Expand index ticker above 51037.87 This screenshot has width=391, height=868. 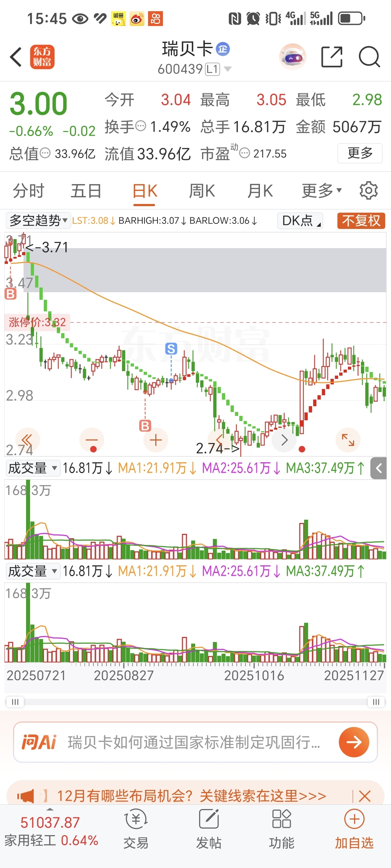coord(50,809)
